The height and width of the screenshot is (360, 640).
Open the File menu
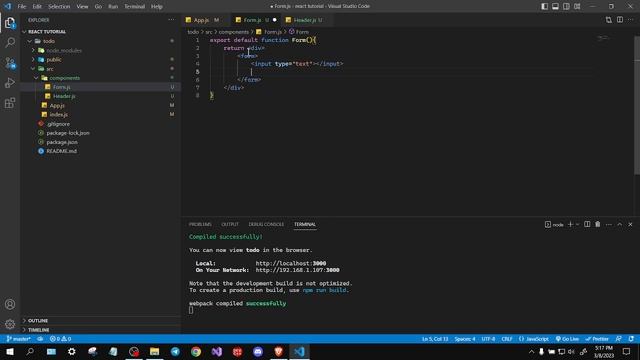point(22,7)
